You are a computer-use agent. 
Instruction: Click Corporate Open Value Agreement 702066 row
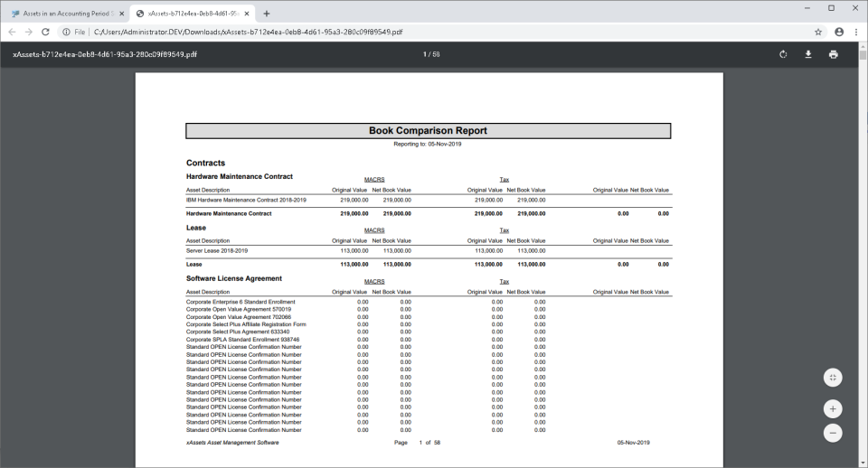point(366,317)
